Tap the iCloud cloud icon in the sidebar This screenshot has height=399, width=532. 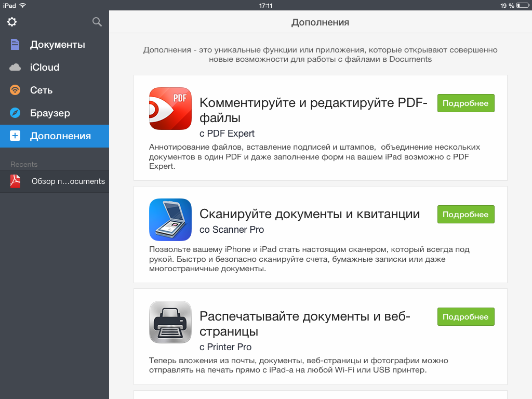[x=15, y=68]
